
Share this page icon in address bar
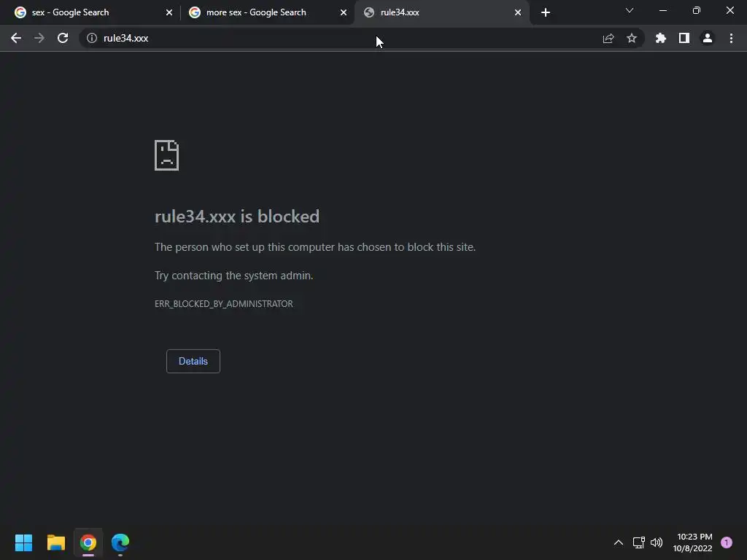(x=608, y=38)
